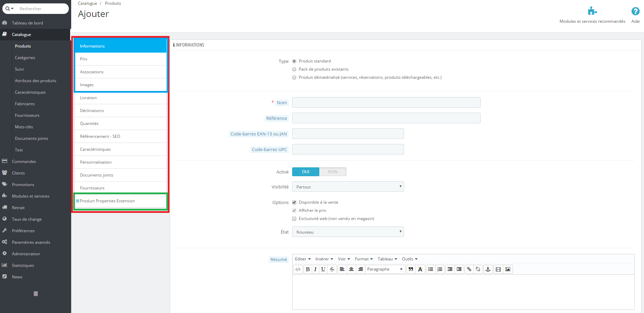
Task: Insert video media in the editor
Action: click(498, 269)
